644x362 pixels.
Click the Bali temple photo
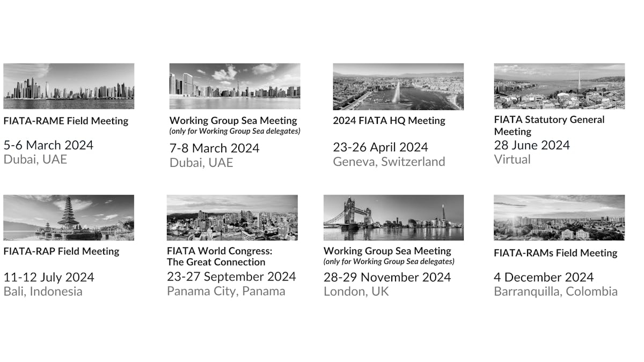click(69, 217)
